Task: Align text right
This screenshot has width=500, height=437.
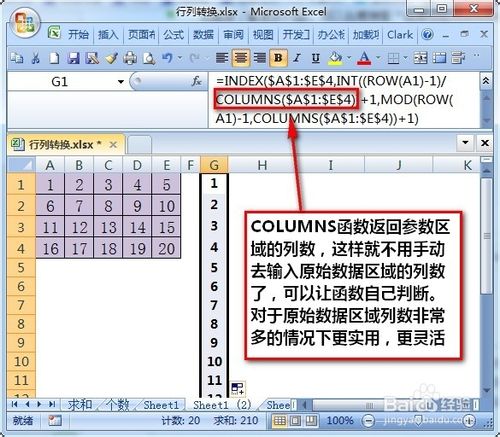Action: coord(259,58)
